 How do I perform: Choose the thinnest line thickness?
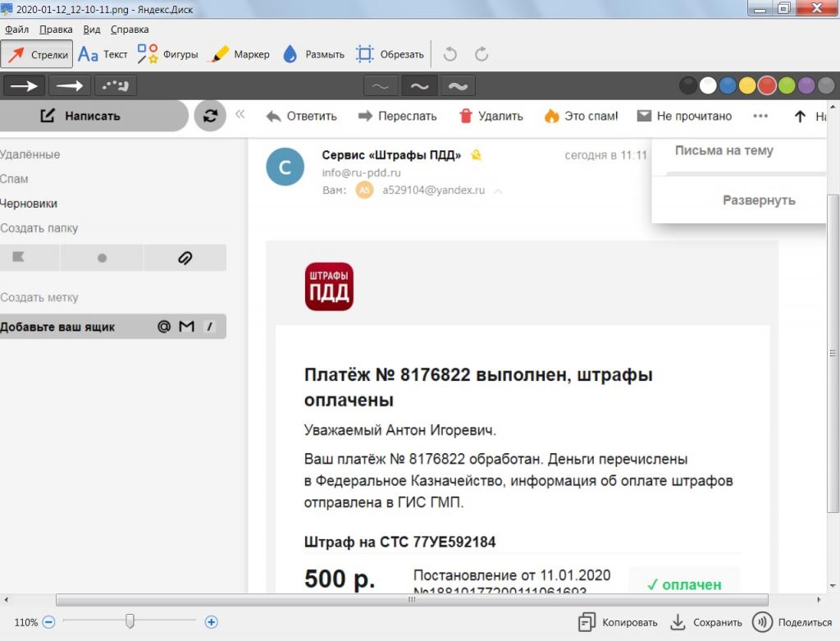click(x=381, y=85)
